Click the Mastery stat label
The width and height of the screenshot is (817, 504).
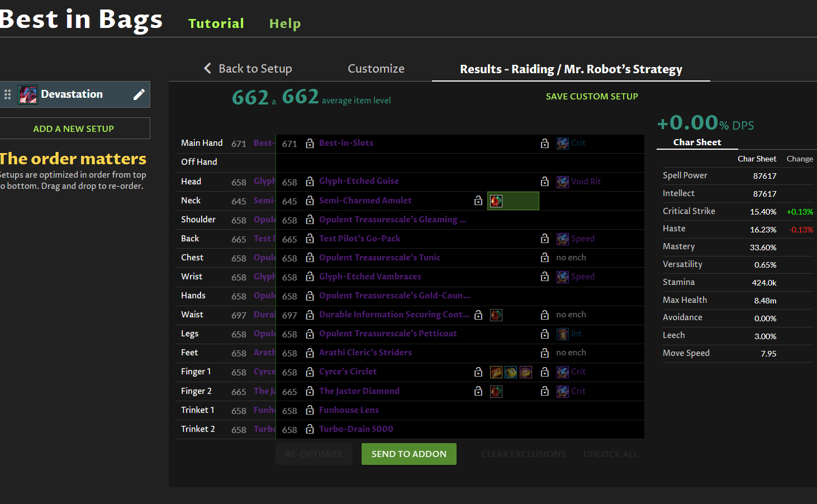[x=679, y=246]
